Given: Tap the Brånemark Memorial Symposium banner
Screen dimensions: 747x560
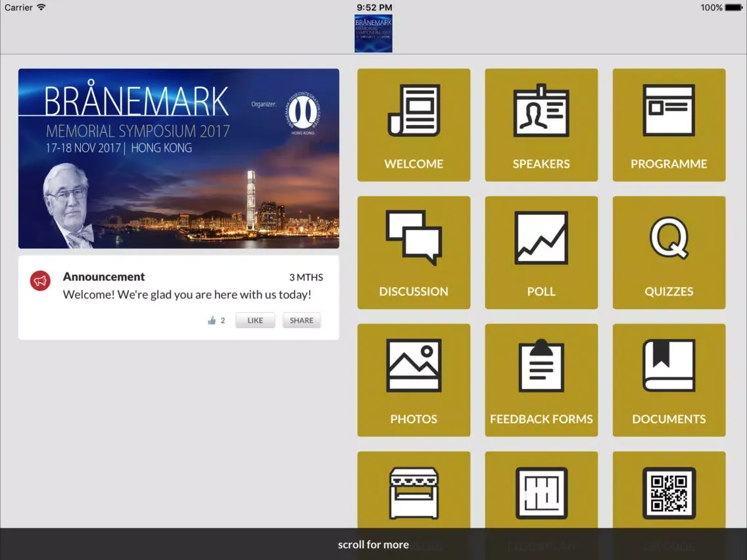Looking at the screenshot, I should (x=179, y=158).
